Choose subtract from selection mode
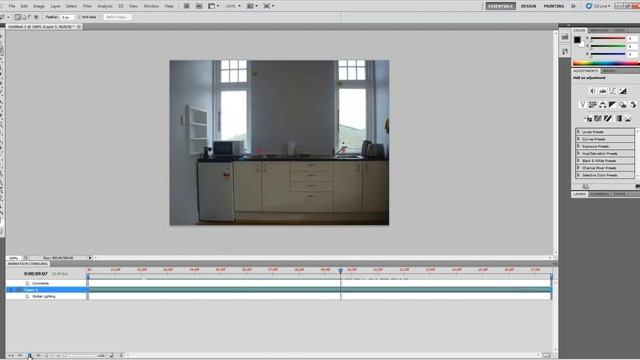This screenshot has width=640, height=360. (x=30, y=17)
